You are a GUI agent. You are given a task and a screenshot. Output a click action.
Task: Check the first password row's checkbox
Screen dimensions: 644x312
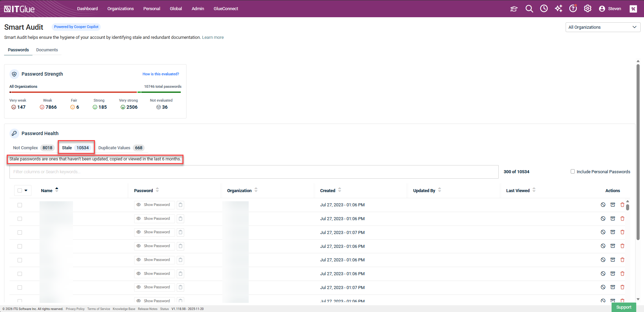(20, 205)
